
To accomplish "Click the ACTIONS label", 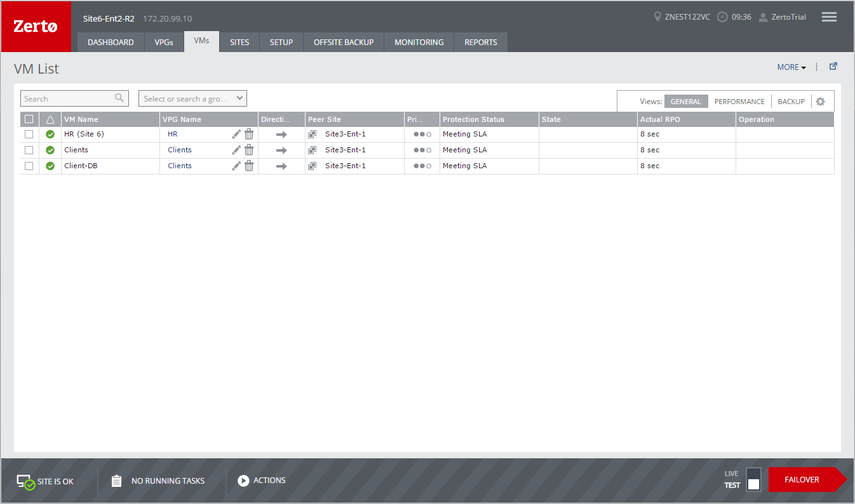I will click(269, 481).
